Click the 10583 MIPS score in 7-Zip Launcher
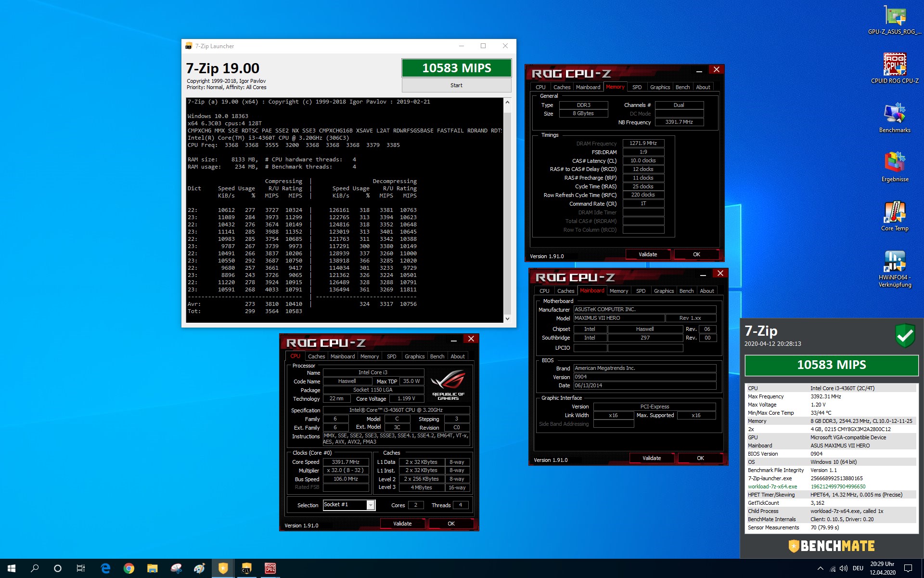Image resolution: width=924 pixels, height=578 pixels. (x=456, y=68)
